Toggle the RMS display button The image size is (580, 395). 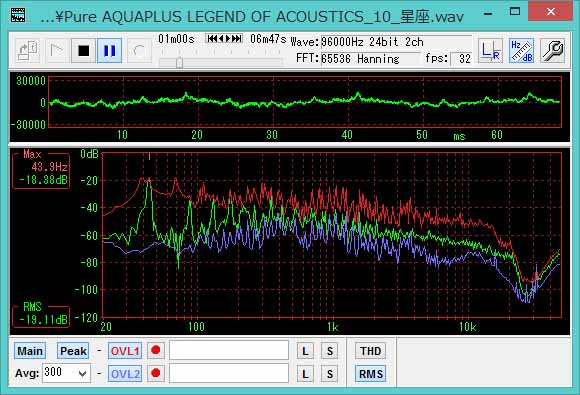pyautogui.click(x=371, y=374)
